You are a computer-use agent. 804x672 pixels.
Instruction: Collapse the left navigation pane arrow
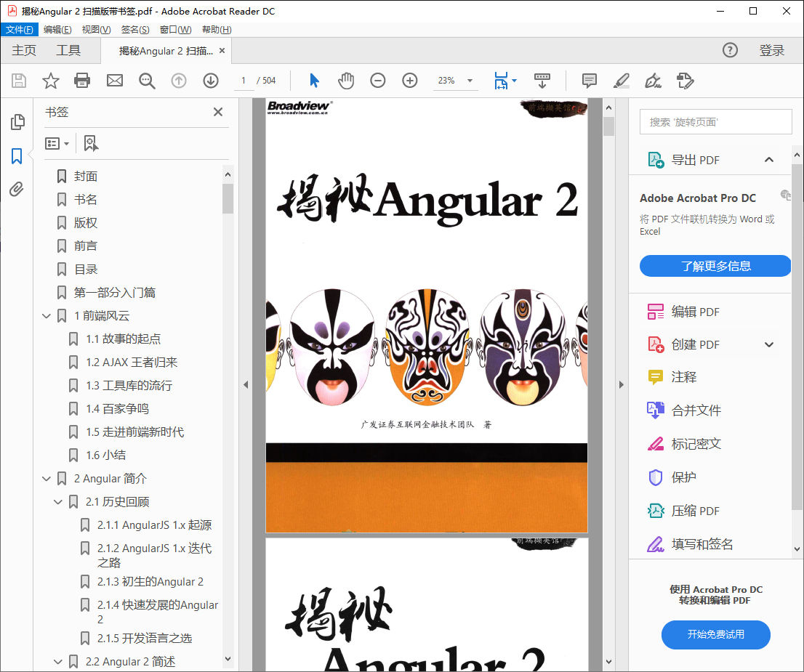246,384
